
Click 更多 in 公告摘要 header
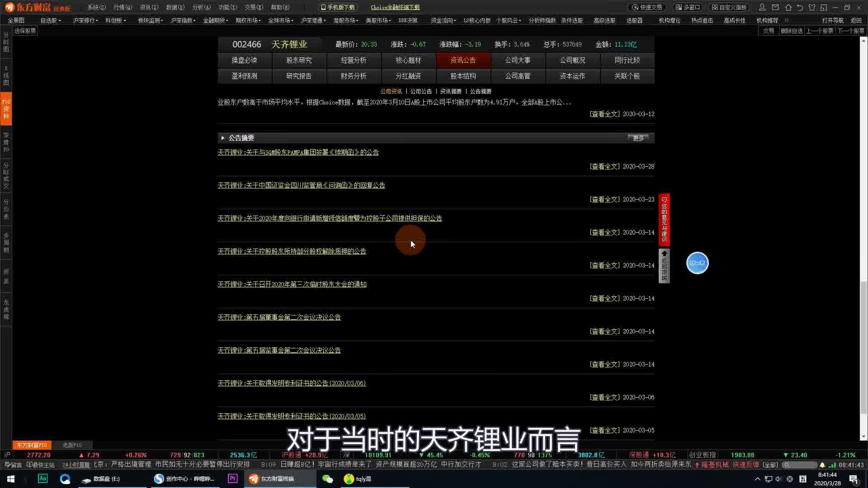[638, 138]
